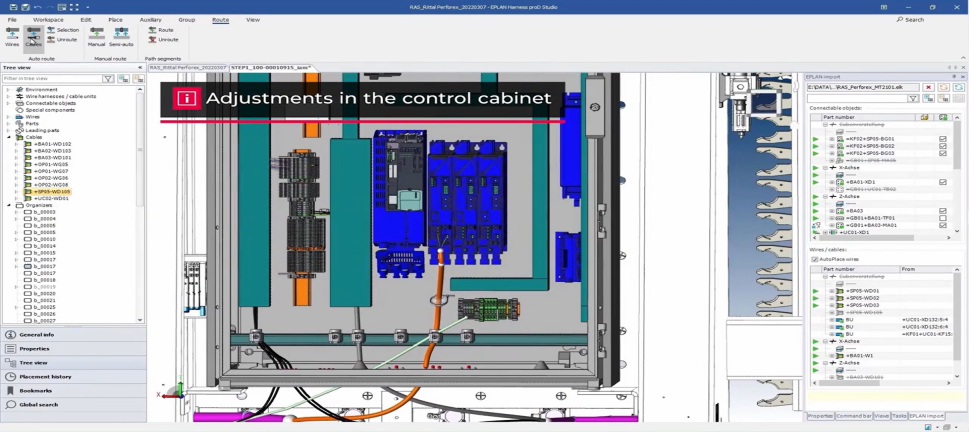Choose the Manual route tool
This screenshot has width=970, height=433.
pyautogui.click(x=97, y=37)
